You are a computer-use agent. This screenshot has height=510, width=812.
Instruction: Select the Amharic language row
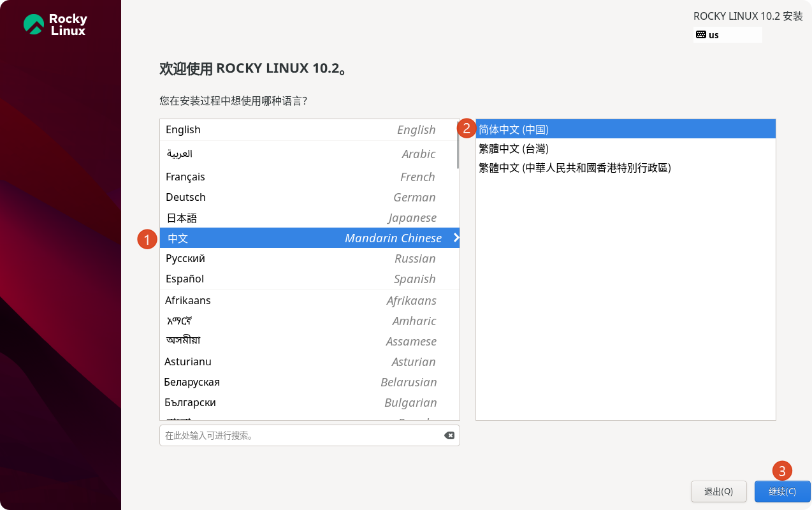(309, 321)
